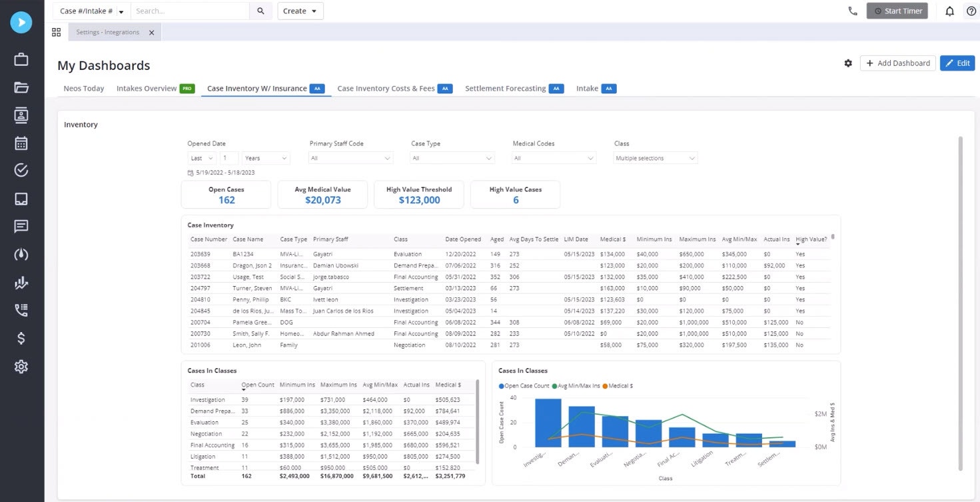Open the Case Type filter dropdown

point(452,159)
